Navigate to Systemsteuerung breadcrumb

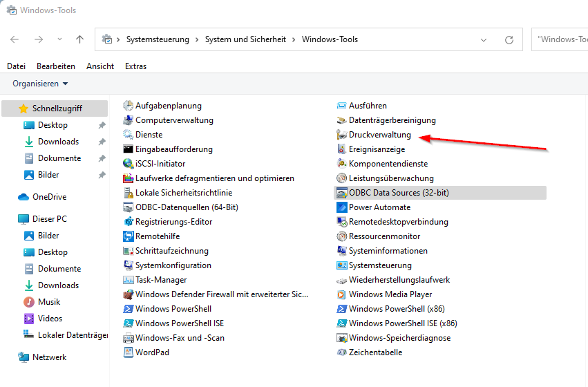tap(158, 39)
